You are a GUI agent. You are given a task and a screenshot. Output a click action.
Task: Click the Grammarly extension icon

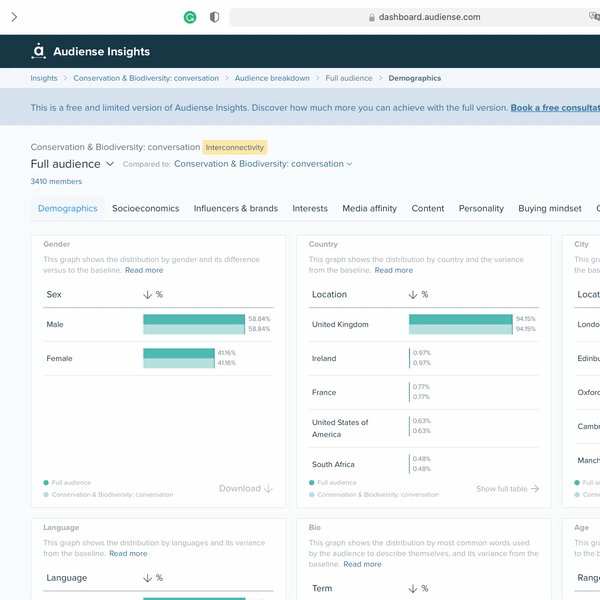click(x=190, y=17)
